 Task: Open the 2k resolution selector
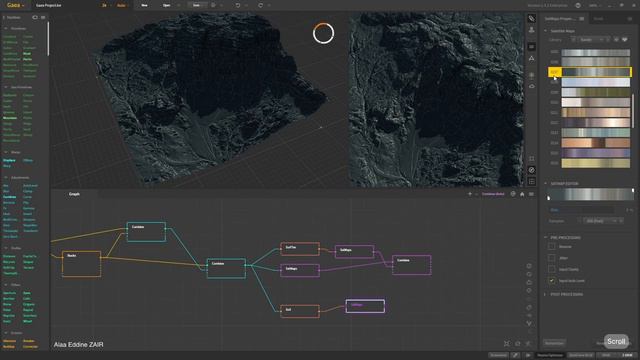coord(104,5)
